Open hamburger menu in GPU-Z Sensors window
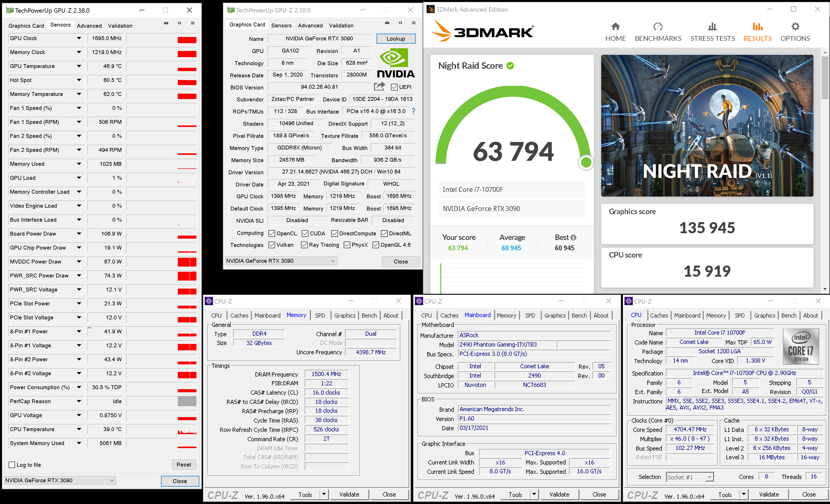Viewport: 830px width, 504px height. [193, 23]
